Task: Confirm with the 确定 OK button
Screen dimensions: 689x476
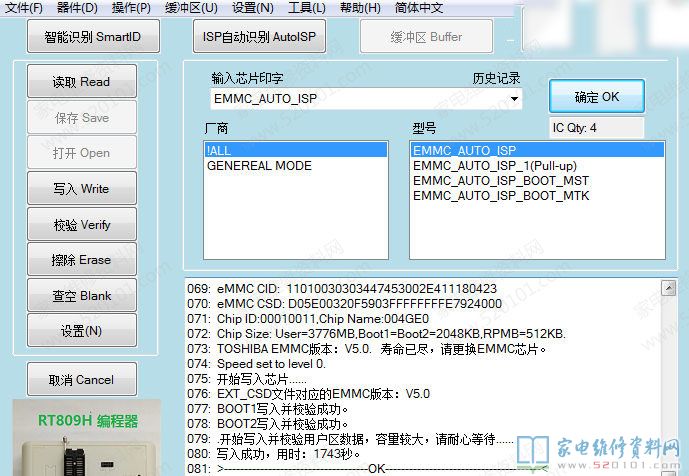Action: 596,97
